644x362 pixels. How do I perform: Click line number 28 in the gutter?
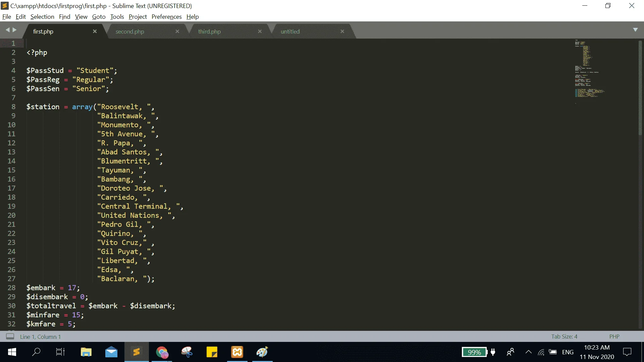(x=11, y=288)
